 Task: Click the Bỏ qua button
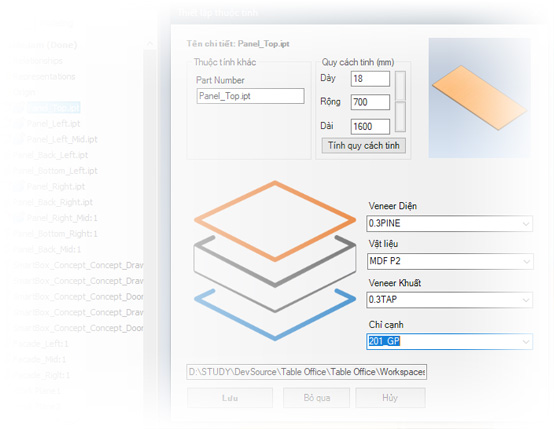pos(317,398)
